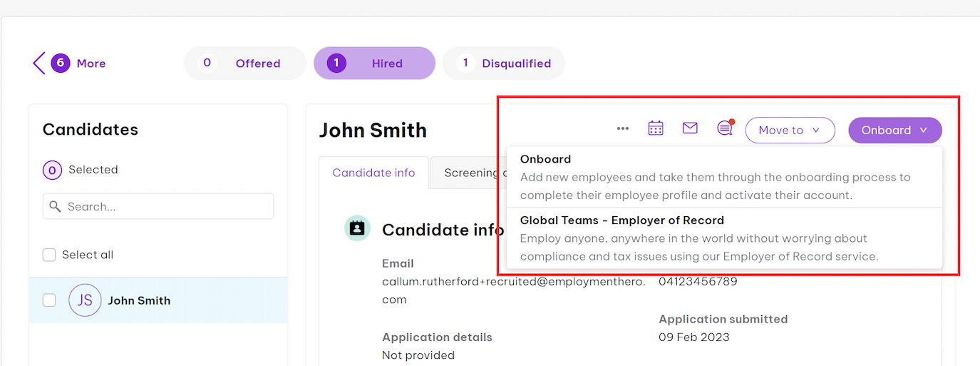The image size is (980, 366).
Task: Toggle the purple Onboard dropdown button
Action: pos(894,130)
